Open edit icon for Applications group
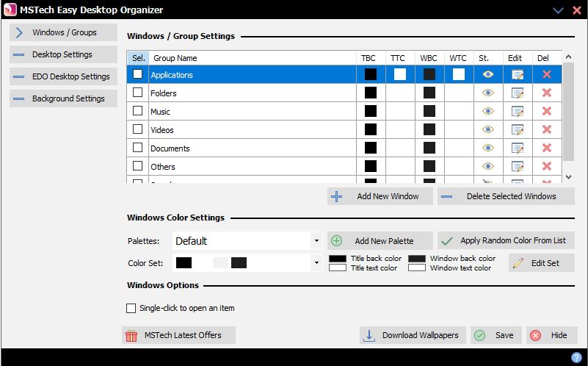Image resolution: width=588 pixels, height=366 pixels. 518,74
